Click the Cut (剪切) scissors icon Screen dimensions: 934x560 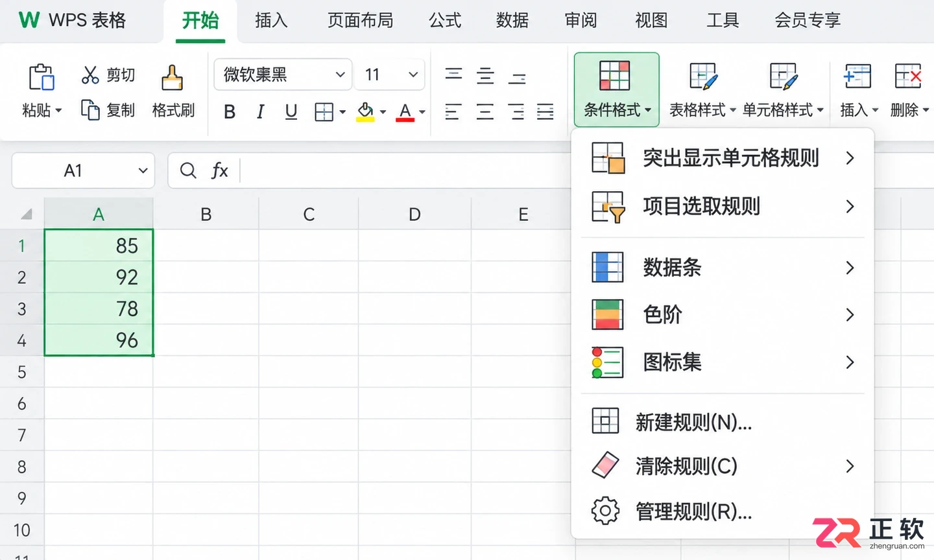(x=90, y=75)
